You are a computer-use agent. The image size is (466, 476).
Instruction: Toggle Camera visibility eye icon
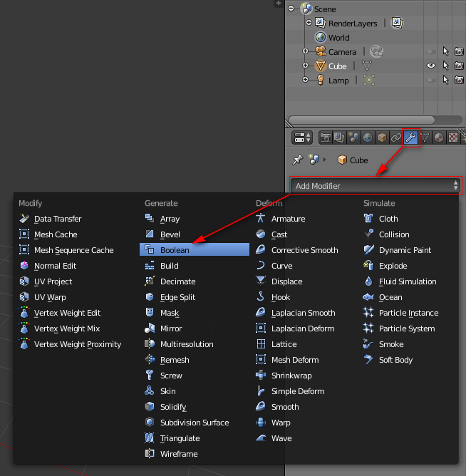click(x=431, y=51)
